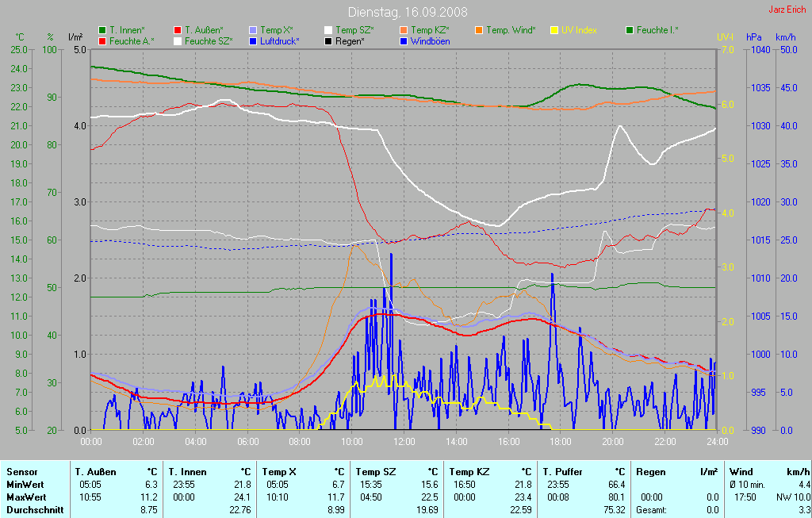Click the green T. Innen legend square
Screen dimensions: 812x518
(x=102, y=30)
